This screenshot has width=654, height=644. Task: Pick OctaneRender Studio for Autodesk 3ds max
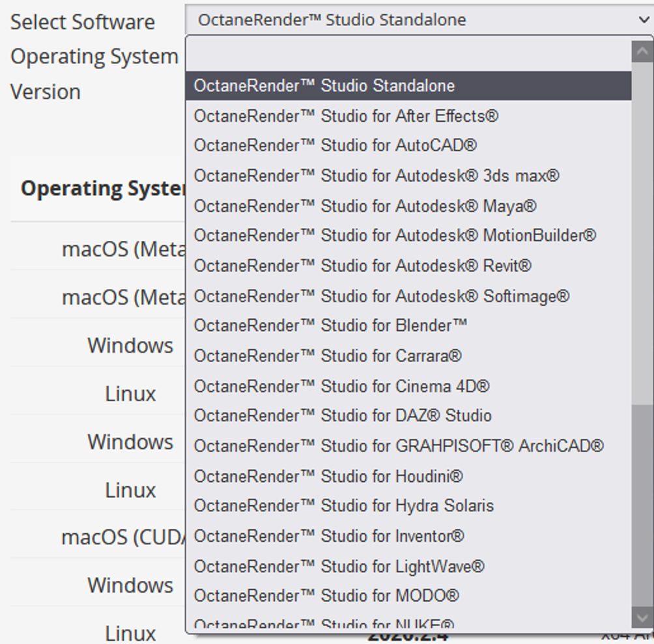tap(376, 176)
